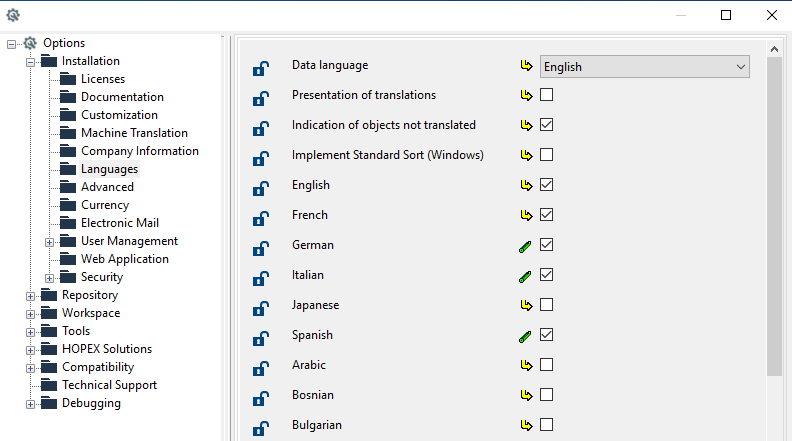Click the lock icon beside Arabic
This screenshot has height=441, width=792.
pos(261,368)
